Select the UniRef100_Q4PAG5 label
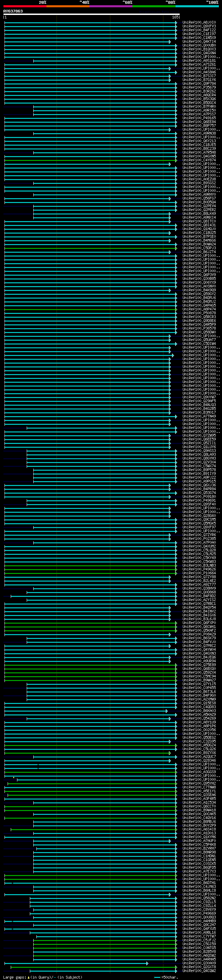This screenshot has width=222, height=980. click(199, 305)
